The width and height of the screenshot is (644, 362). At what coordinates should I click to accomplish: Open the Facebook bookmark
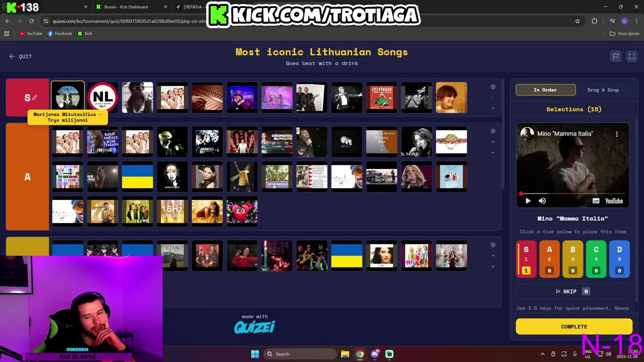(60, 33)
